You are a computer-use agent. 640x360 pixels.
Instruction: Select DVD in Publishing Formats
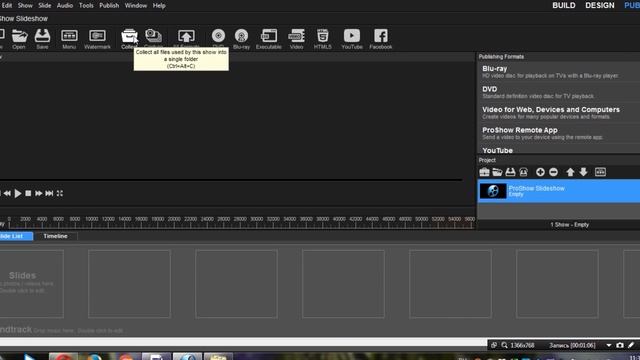(x=558, y=92)
